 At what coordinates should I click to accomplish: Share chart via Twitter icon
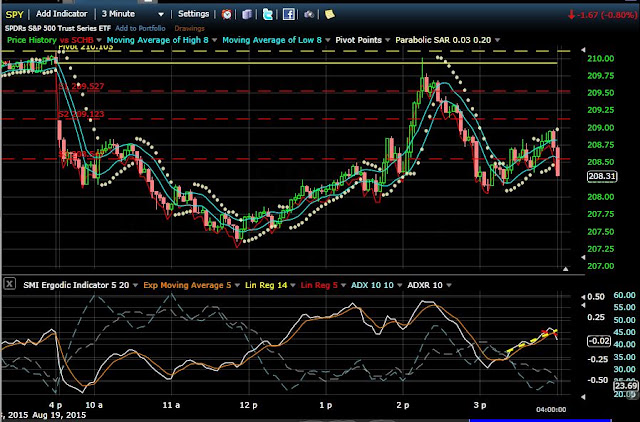(267, 14)
